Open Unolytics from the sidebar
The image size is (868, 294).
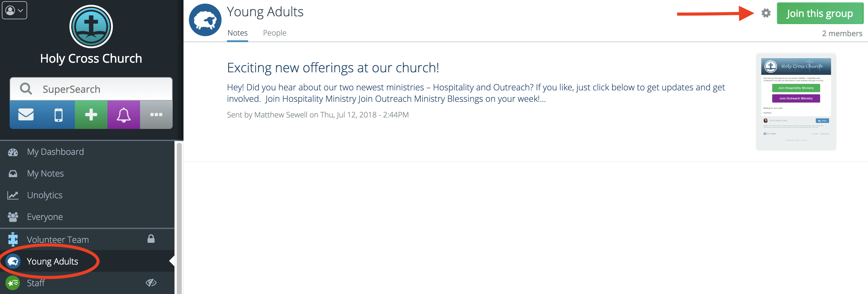44,195
